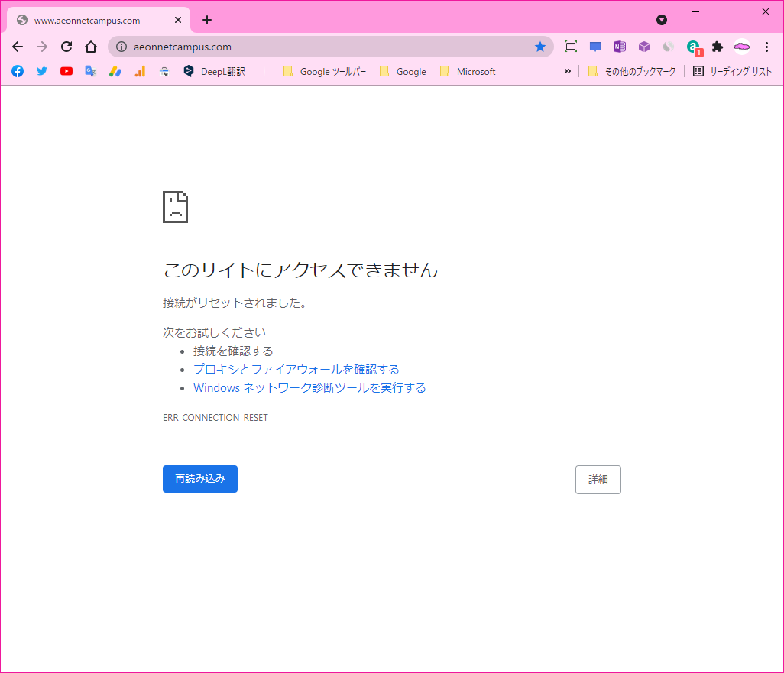Go to the browser home page
The height and width of the screenshot is (673, 784).
pos(91,47)
